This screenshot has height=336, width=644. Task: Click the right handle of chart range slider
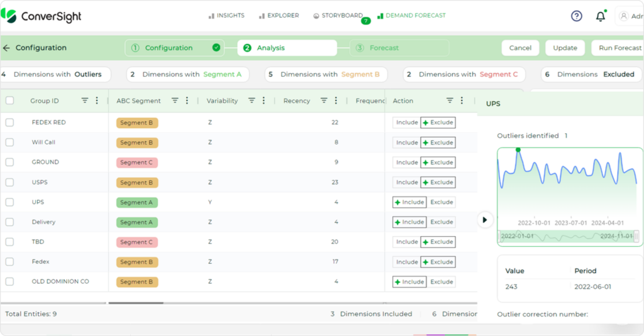tap(636, 236)
